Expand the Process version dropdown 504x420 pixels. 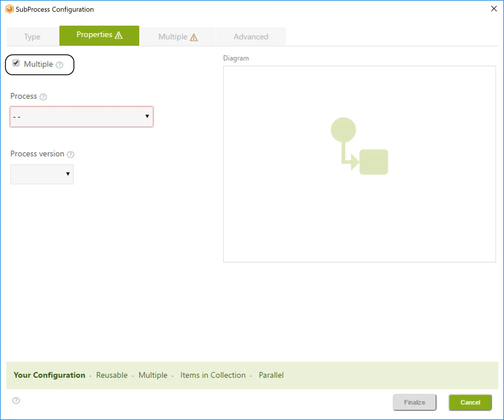point(42,174)
